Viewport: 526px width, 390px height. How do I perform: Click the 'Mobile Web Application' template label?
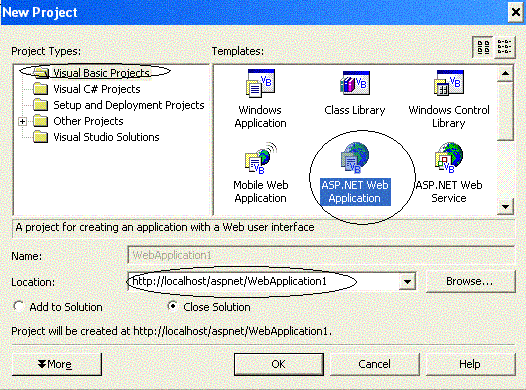tap(261, 191)
